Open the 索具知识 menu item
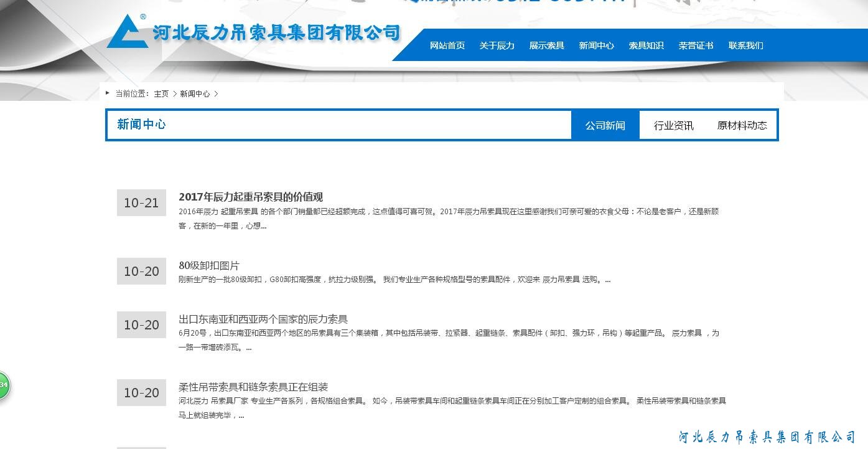 tap(645, 45)
